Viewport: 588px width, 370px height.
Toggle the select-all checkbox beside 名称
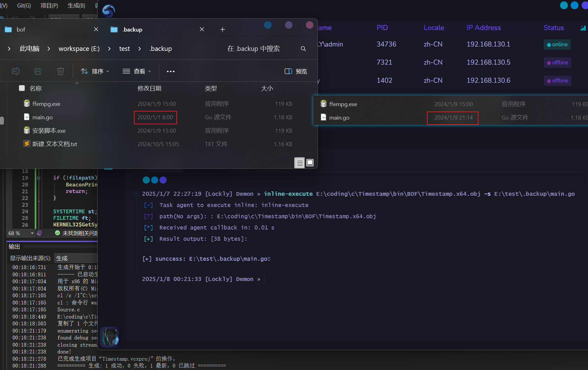(22, 88)
